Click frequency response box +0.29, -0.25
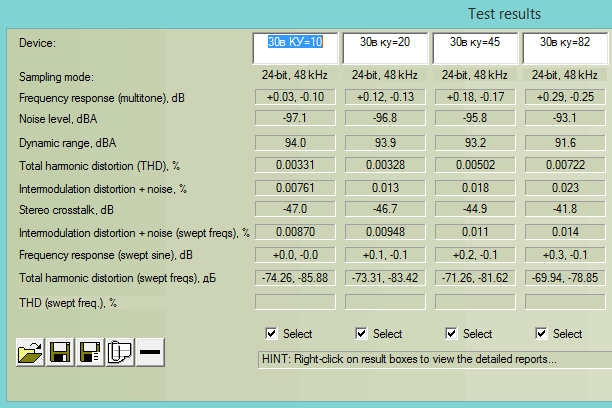This screenshot has height=408, width=612. click(565, 97)
